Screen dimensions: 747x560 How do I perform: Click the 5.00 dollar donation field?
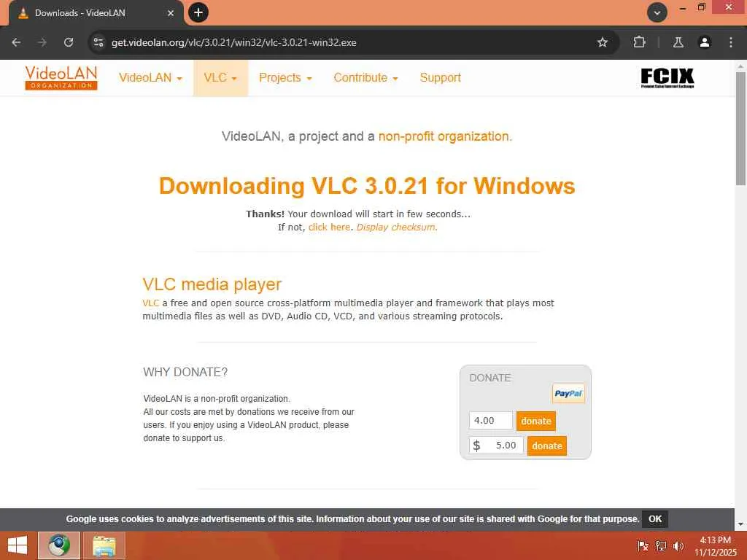click(496, 446)
